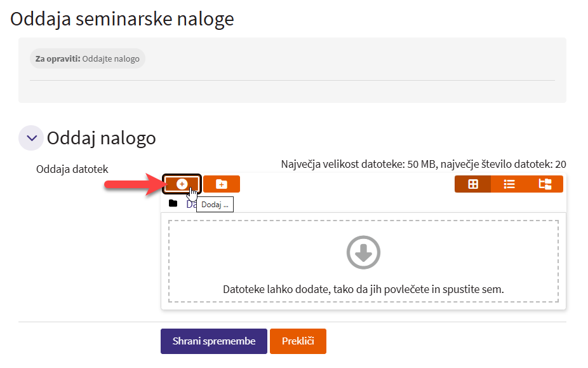
Task: Create a new folder with the folder-plus button
Action: tap(221, 184)
